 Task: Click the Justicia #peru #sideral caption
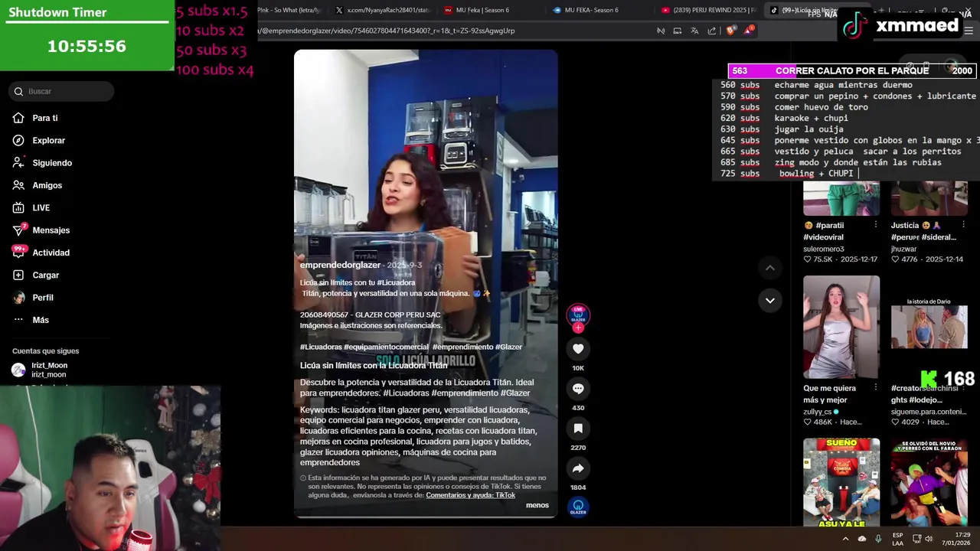click(923, 231)
